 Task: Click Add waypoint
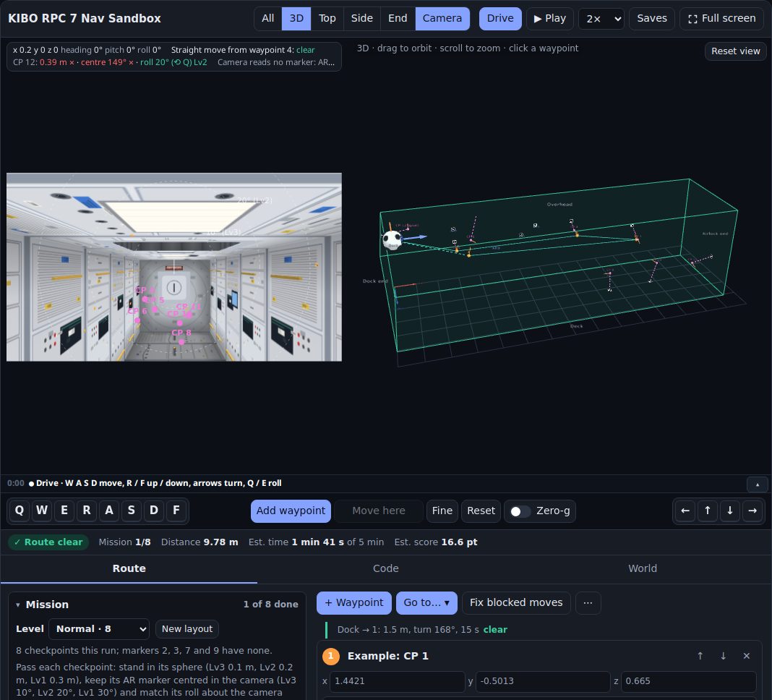point(291,511)
